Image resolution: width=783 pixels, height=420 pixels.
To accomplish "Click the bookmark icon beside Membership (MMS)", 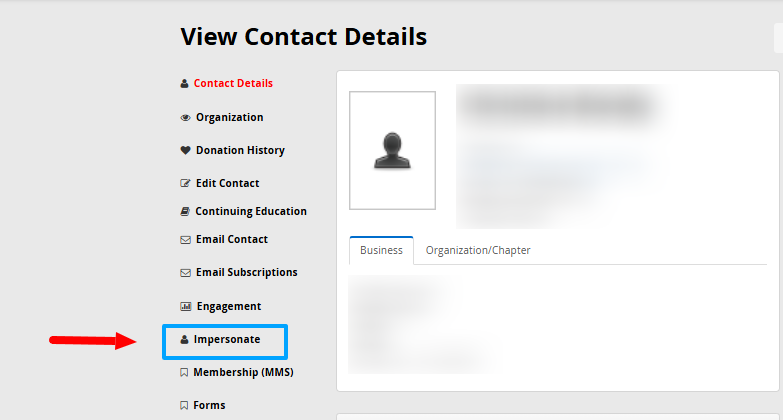I will tap(184, 373).
